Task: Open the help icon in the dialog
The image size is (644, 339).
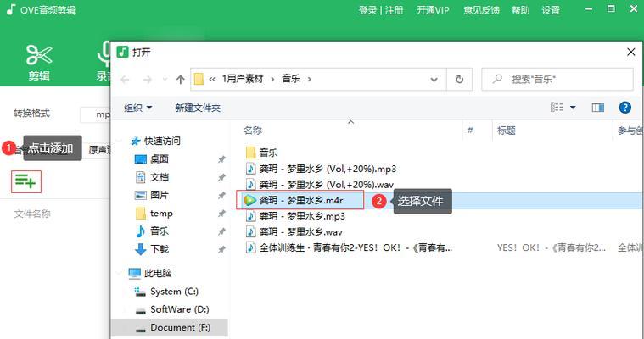Action: coord(624,108)
